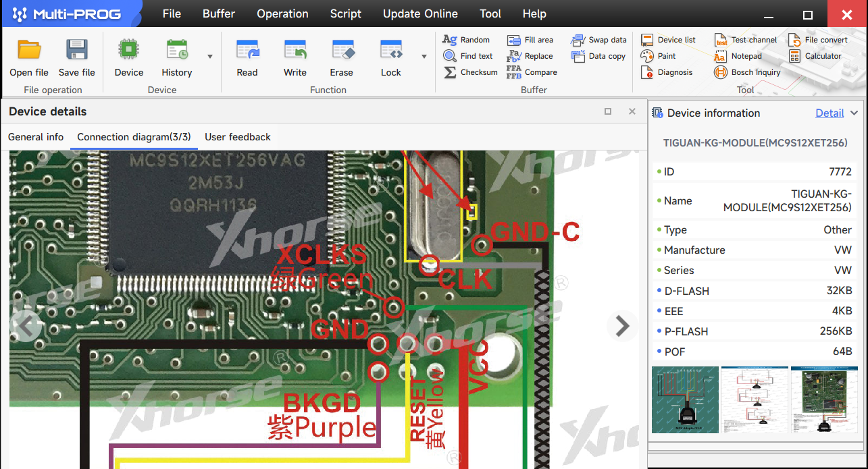The width and height of the screenshot is (868, 469).
Task: Open the Update Online menu
Action: click(420, 13)
